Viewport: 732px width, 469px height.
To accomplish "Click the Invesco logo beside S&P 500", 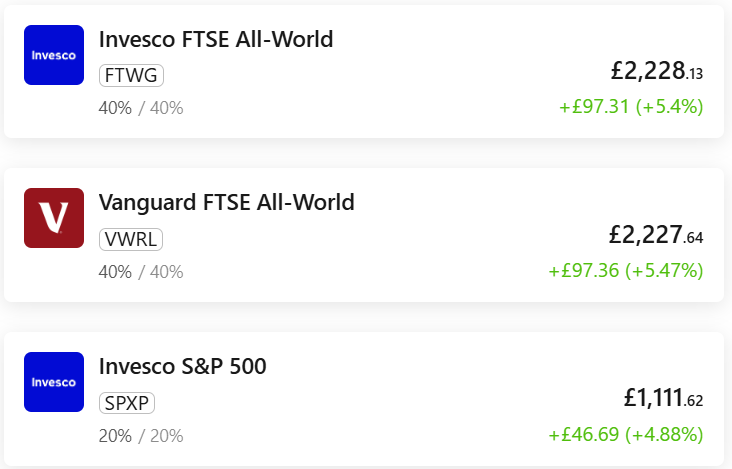I will pos(54,382).
